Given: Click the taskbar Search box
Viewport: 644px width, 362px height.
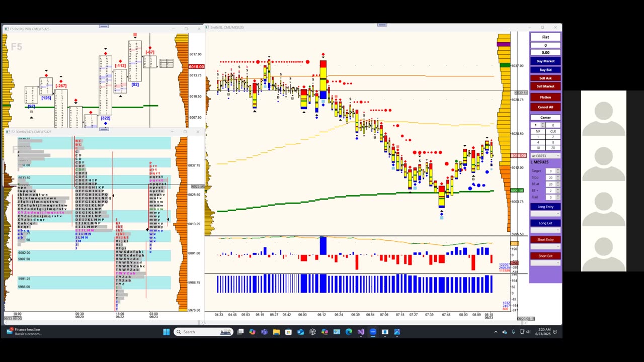Looking at the screenshot, I should (203, 332).
